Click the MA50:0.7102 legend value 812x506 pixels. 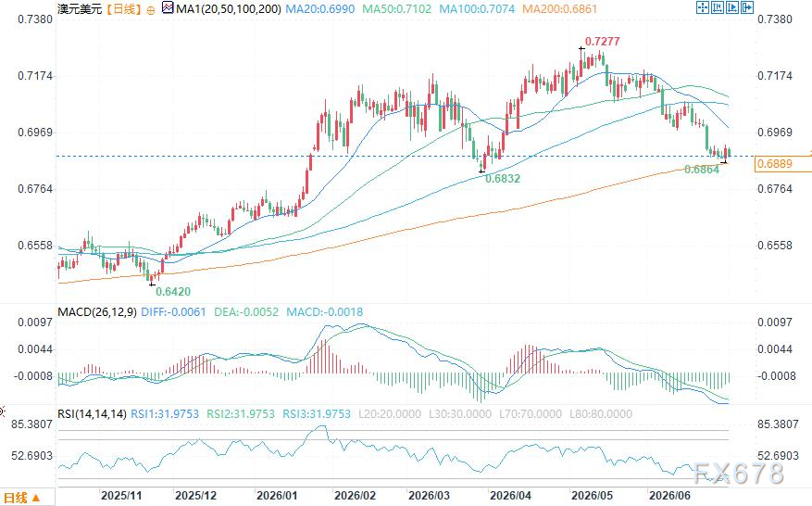(x=396, y=9)
